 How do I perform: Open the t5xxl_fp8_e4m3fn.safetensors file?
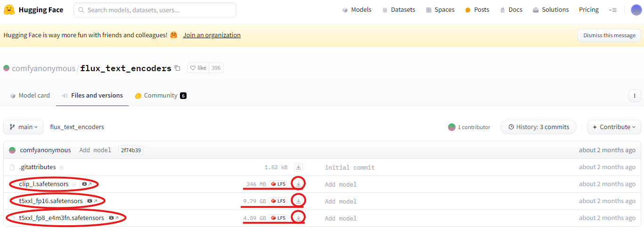tap(62, 218)
